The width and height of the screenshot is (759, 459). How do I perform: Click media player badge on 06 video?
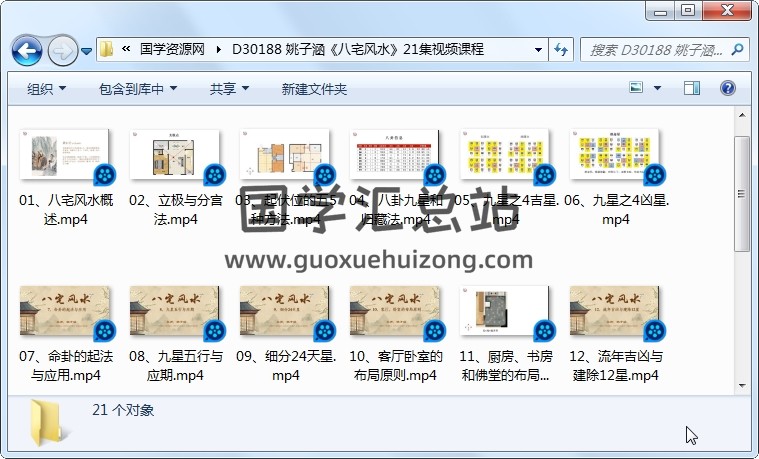(654, 175)
